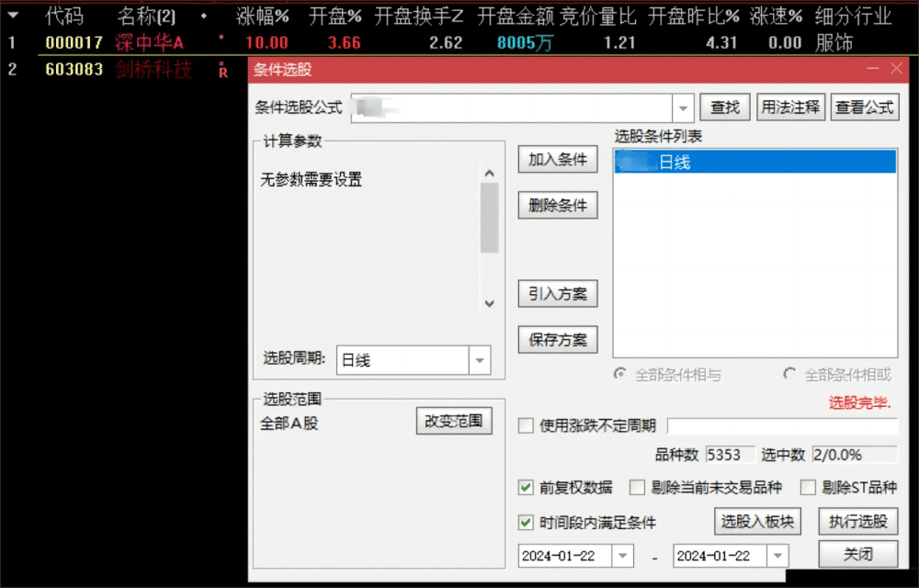919x588 pixels.
Task: Click the 涨跌不定周期 input field
Action: 782,426
